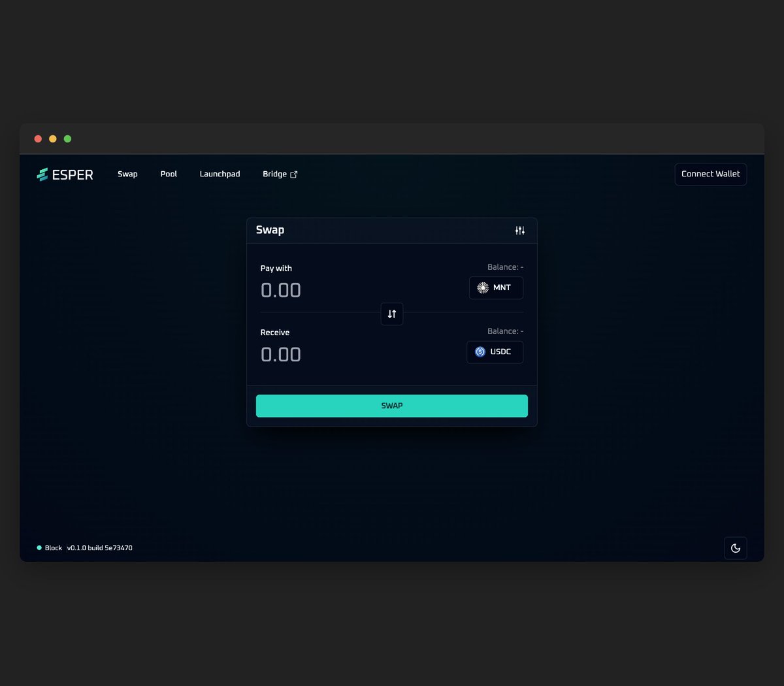
Task: Click the ESPER logo icon
Action: [41, 174]
